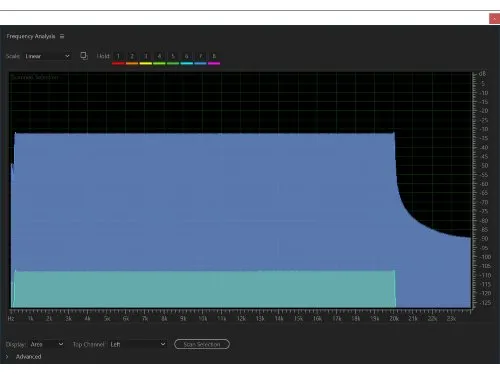Viewport: 500px width, 375px height.
Task: Click the copy graph icon beside Scale
Action: pyautogui.click(x=84, y=56)
